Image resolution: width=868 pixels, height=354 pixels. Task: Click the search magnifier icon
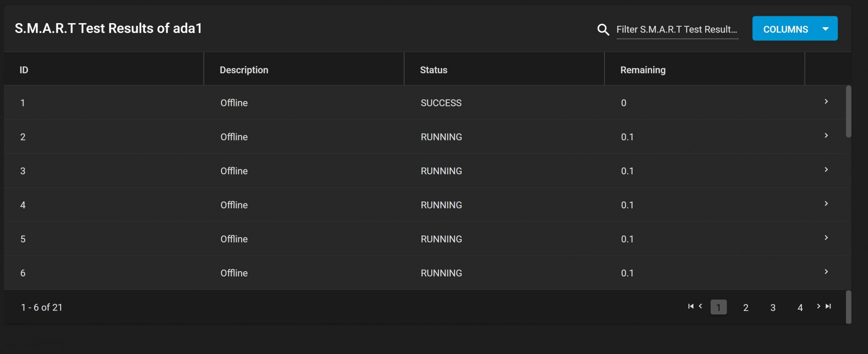pyautogui.click(x=603, y=30)
